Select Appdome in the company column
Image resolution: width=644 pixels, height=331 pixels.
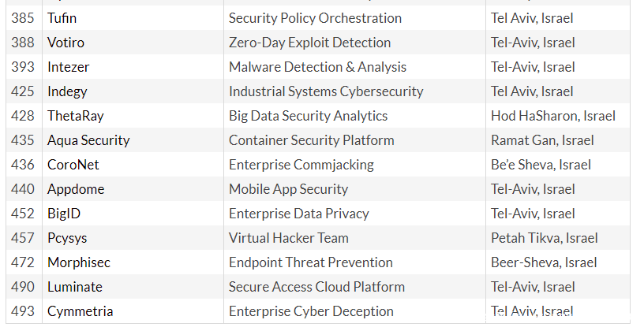[x=76, y=189]
